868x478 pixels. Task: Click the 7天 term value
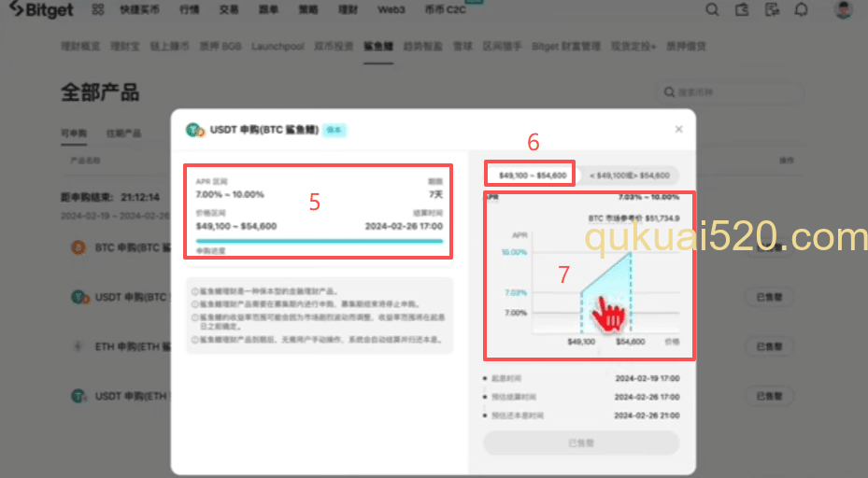pyautogui.click(x=435, y=194)
